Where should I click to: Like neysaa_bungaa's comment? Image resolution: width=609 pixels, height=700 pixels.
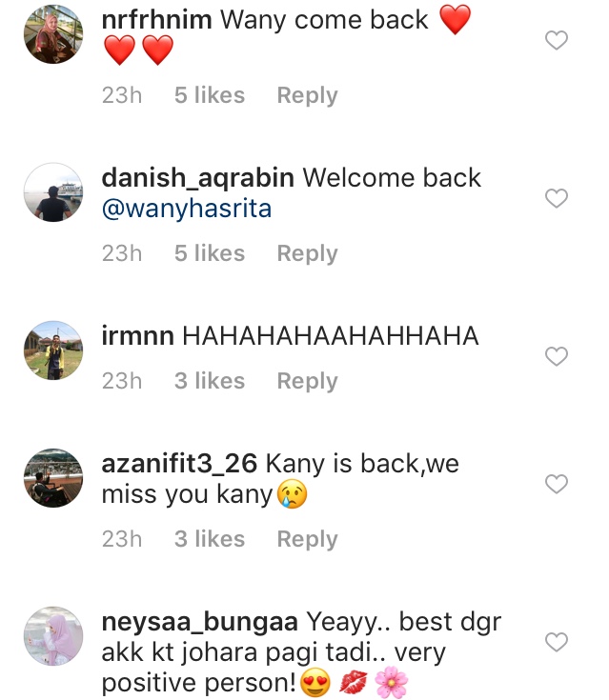coord(557,642)
